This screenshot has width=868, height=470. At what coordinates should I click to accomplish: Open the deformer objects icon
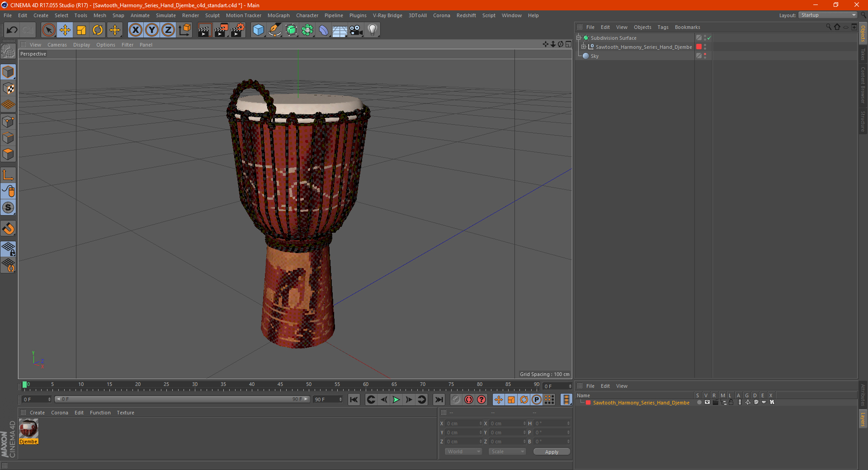pyautogui.click(x=324, y=30)
